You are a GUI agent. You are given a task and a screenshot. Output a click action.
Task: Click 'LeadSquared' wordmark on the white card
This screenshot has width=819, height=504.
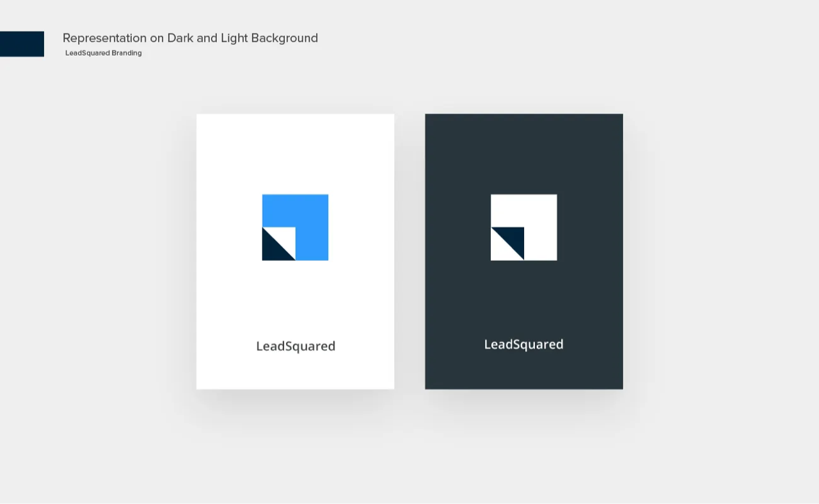pos(296,346)
